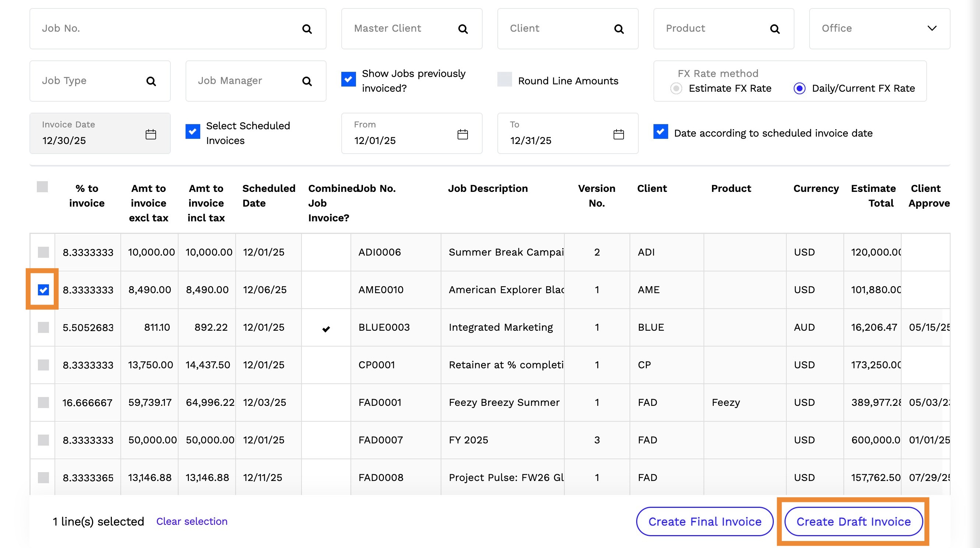The image size is (980, 548).
Task: Expand the Office dropdown
Action: [931, 29]
